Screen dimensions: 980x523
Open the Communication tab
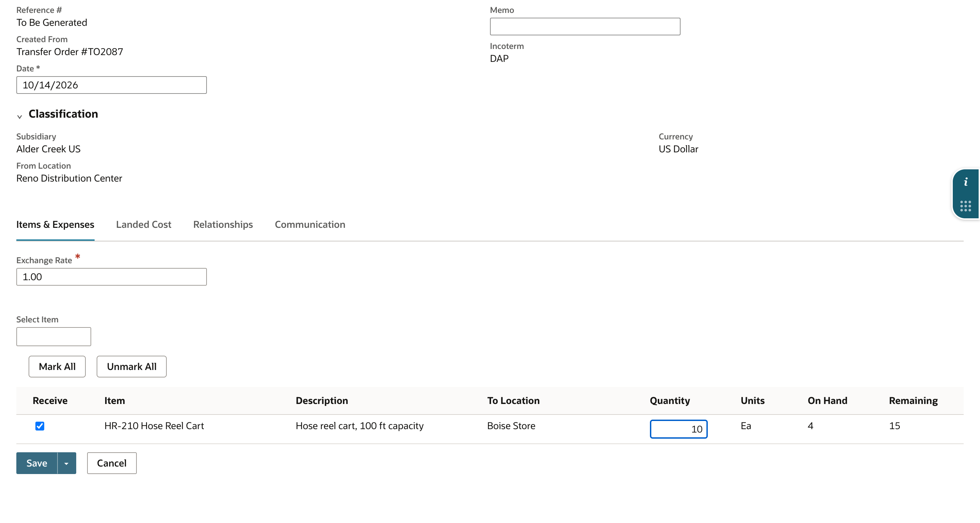click(310, 225)
